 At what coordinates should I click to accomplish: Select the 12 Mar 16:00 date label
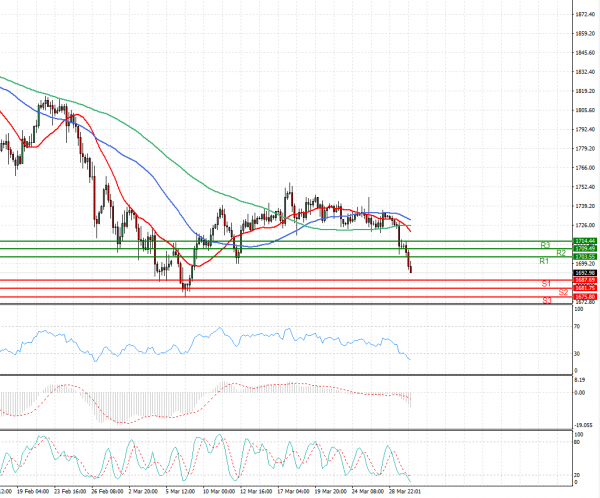(x=256, y=491)
